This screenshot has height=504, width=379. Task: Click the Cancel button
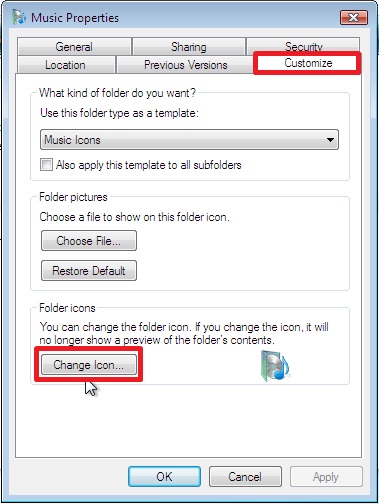pyautogui.click(x=245, y=476)
